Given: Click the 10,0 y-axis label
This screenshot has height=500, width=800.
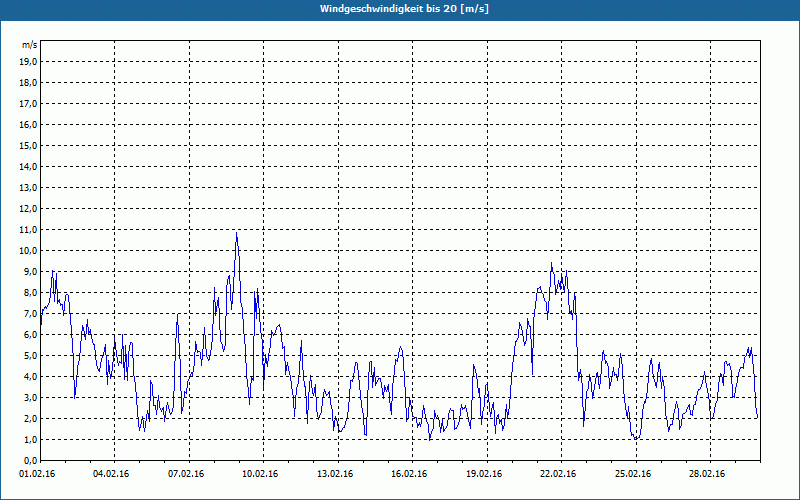Looking at the screenshot, I should [29, 251].
